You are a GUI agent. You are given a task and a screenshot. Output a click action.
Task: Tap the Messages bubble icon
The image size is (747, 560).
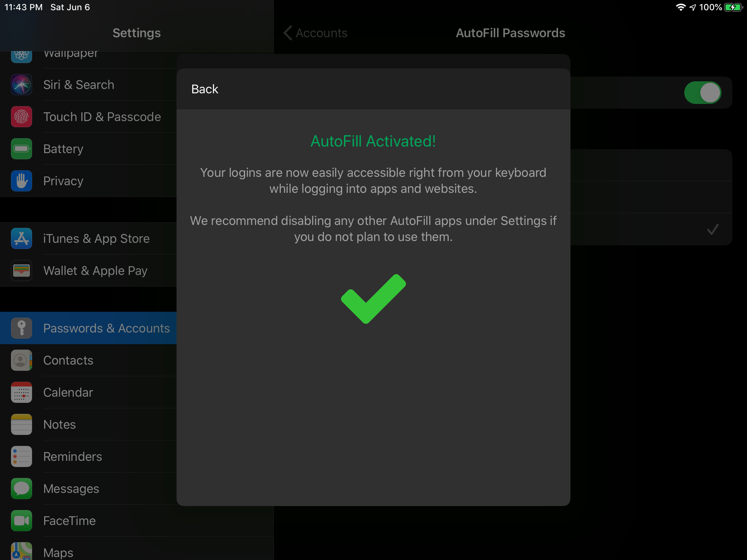pos(22,489)
